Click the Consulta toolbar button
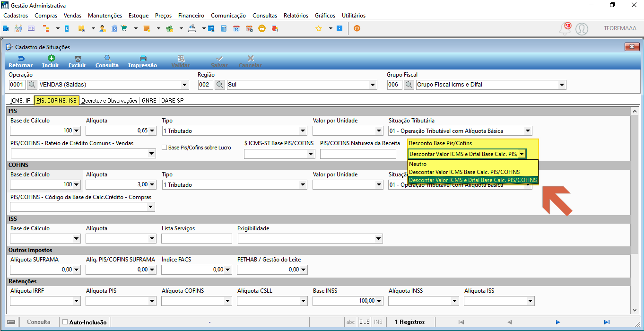644x331 pixels. pos(107,61)
